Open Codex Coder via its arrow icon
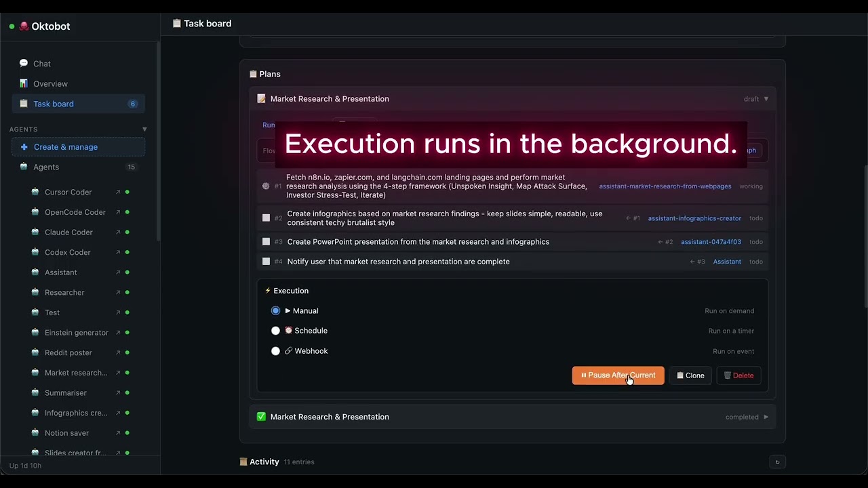 click(118, 252)
